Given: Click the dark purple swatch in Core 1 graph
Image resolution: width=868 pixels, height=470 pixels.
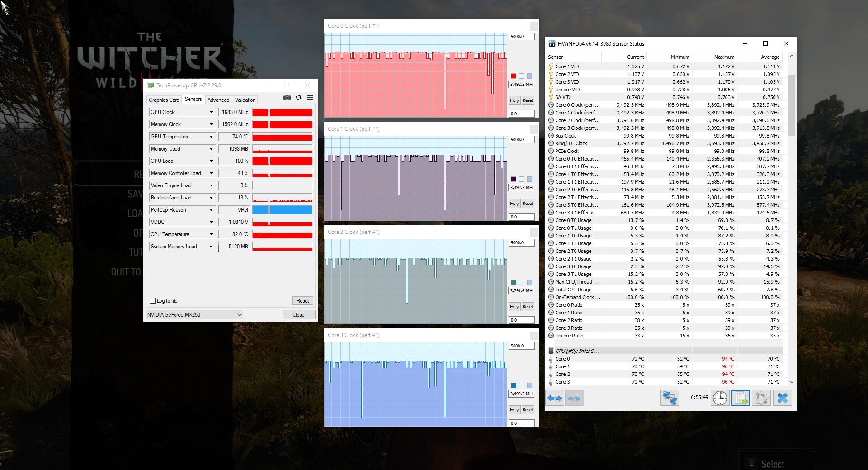Looking at the screenshot, I should (x=513, y=179).
